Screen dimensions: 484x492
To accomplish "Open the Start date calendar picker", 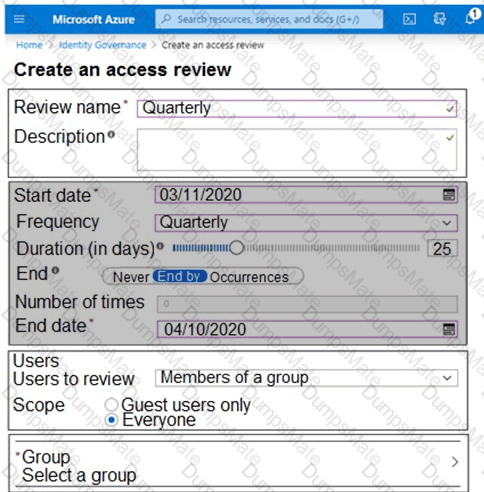I will [449, 195].
